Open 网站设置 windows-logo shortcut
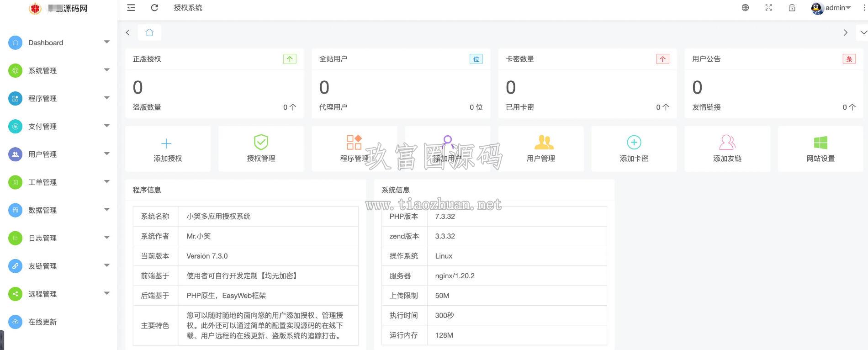 click(820, 149)
